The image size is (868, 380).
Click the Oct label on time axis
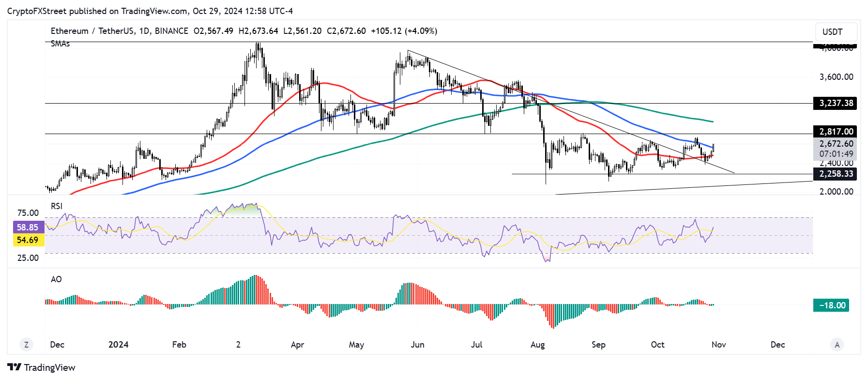pos(657,345)
